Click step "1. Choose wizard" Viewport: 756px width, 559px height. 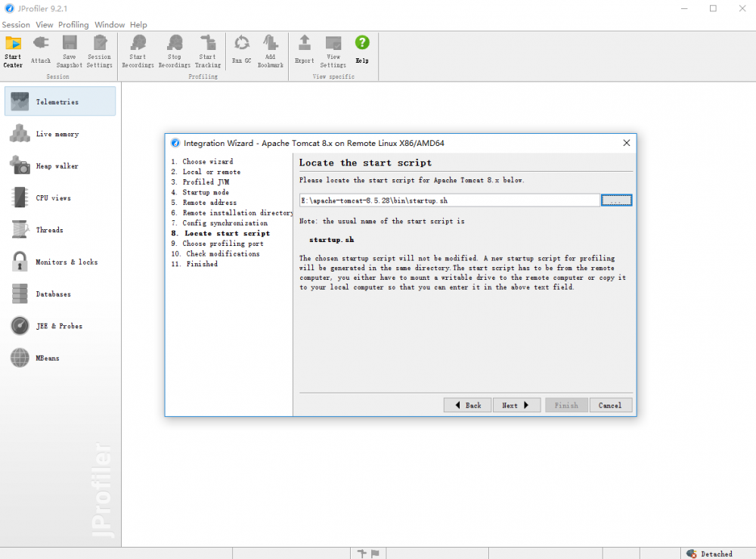pos(202,162)
